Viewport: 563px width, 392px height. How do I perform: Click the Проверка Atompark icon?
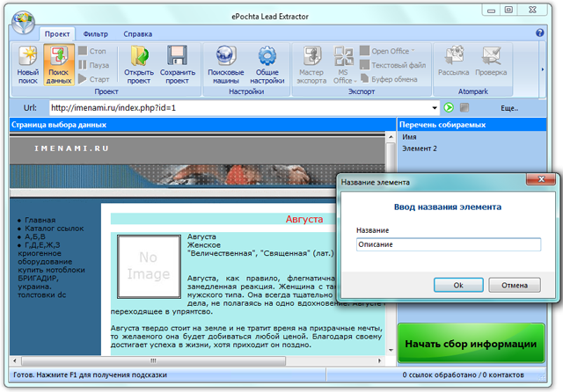point(491,61)
